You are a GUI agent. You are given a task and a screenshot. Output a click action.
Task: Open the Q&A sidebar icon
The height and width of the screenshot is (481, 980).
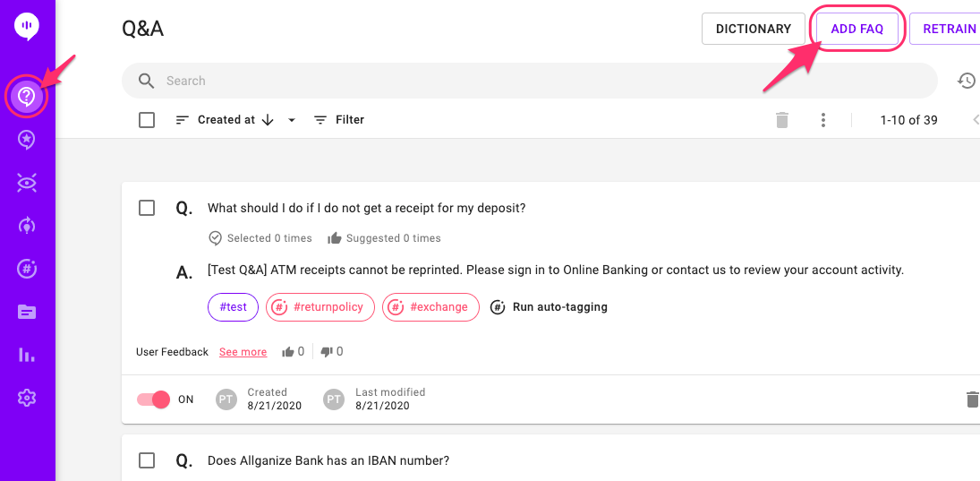coord(26,95)
